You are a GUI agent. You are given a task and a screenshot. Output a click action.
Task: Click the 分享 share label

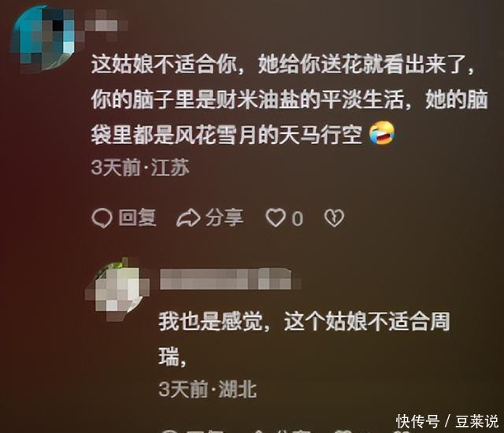[x=224, y=218]
